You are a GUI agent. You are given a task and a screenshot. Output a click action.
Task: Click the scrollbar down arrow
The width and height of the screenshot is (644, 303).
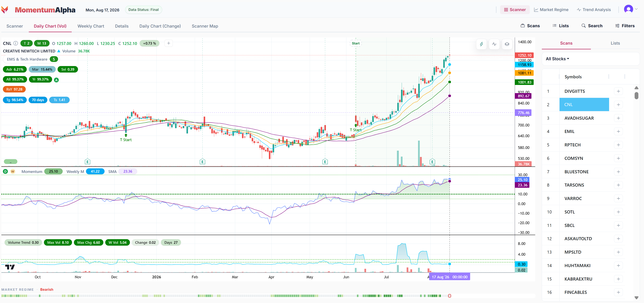[636, 298]
